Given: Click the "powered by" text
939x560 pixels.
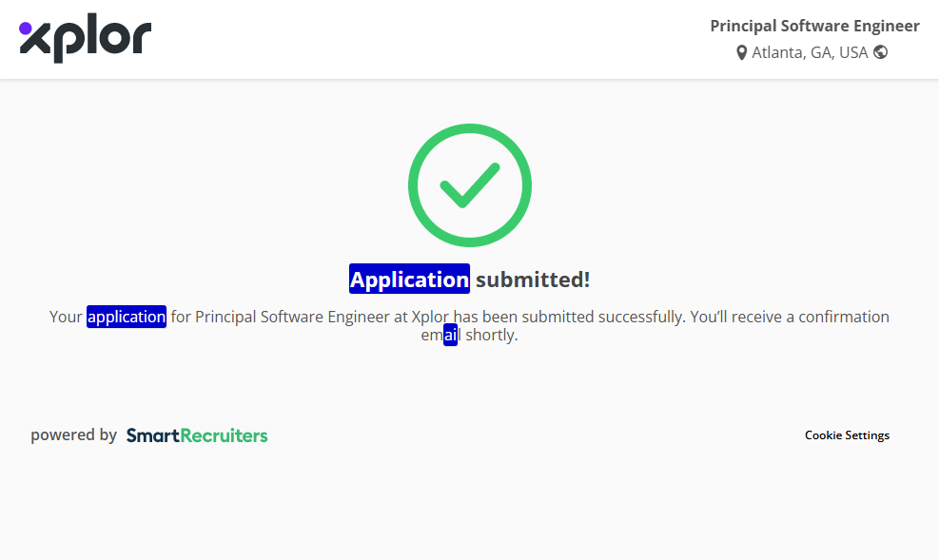Looking at the screenshot, I should tap(73, 435).
